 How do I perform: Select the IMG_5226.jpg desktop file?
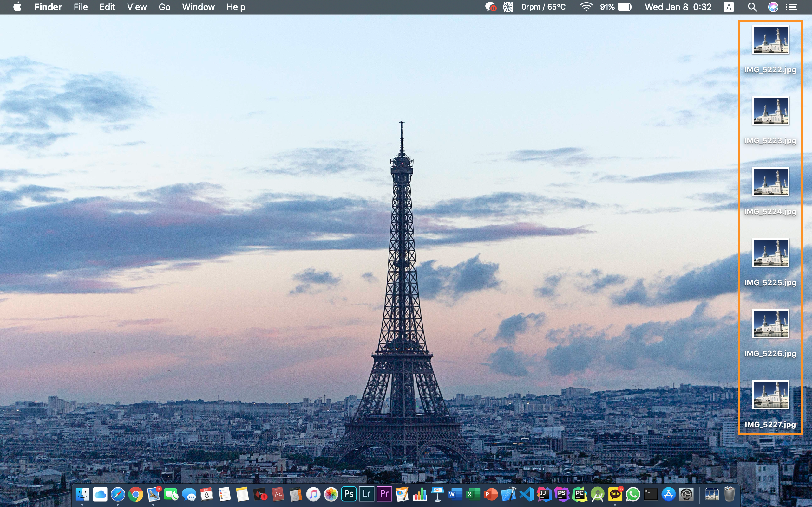coord(770,324)
